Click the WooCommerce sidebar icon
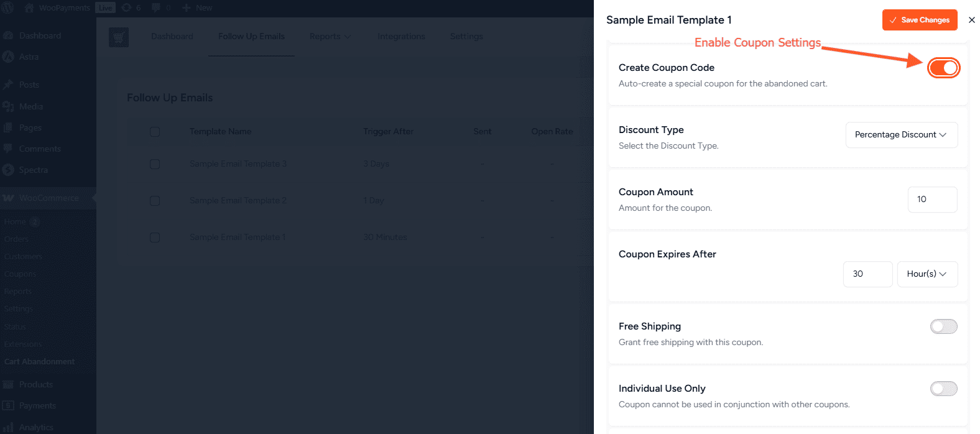 pos(8,198)
